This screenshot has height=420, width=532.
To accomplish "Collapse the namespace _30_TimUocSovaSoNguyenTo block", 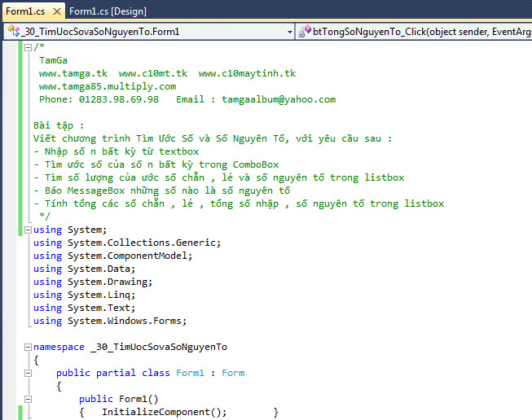I will coord(29,347).
